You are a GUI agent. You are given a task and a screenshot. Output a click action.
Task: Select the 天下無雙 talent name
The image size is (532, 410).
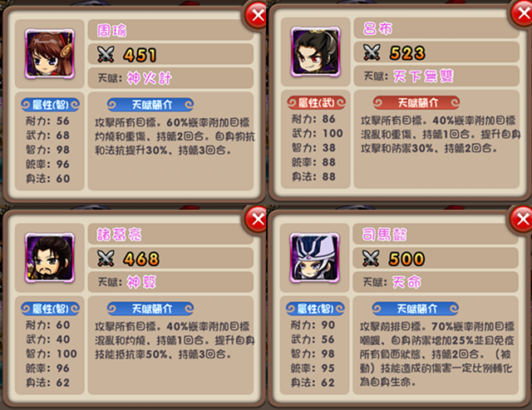click(423, 76)
